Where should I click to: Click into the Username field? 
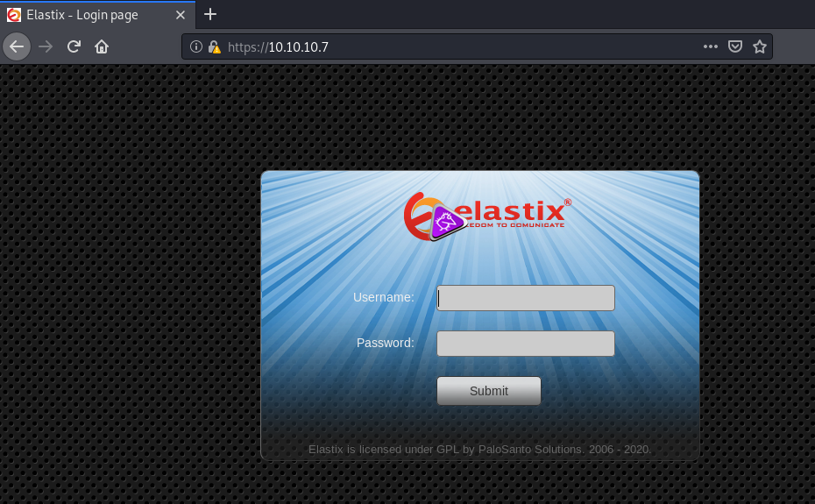tap(526, 298)
